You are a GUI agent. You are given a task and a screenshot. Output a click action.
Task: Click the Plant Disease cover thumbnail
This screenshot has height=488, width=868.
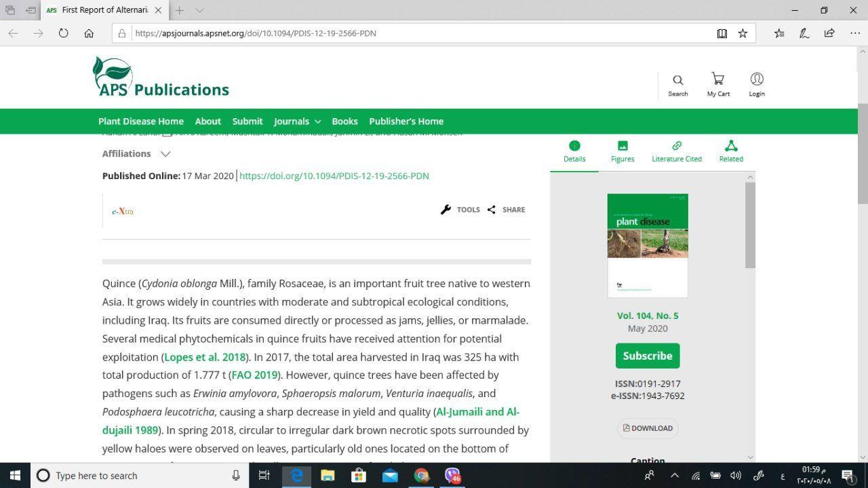[648, 245]
